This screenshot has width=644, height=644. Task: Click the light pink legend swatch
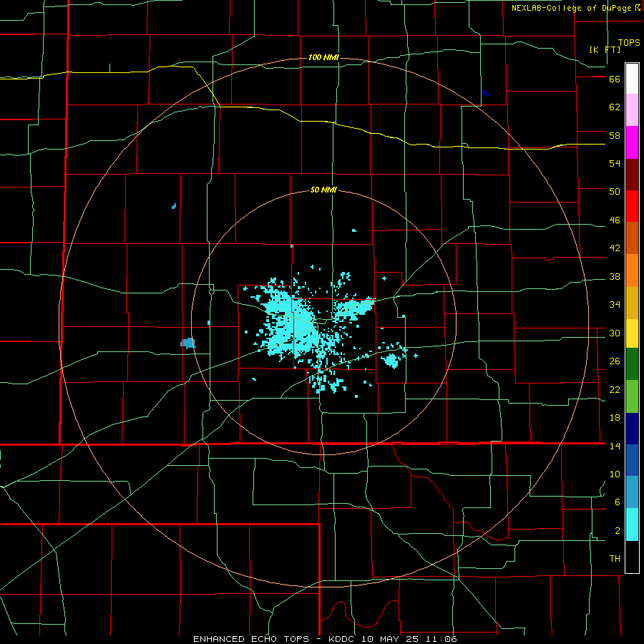point(632,109)
